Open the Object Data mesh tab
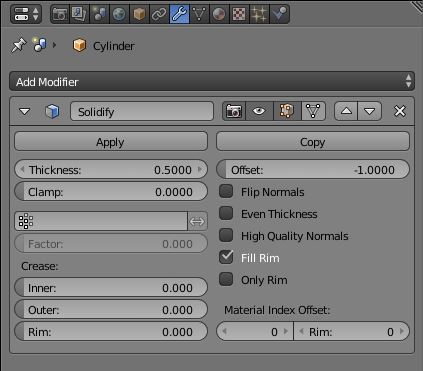The width and height of the screenshot is (423, 371). pyautogui.click(x=199, y=14)
